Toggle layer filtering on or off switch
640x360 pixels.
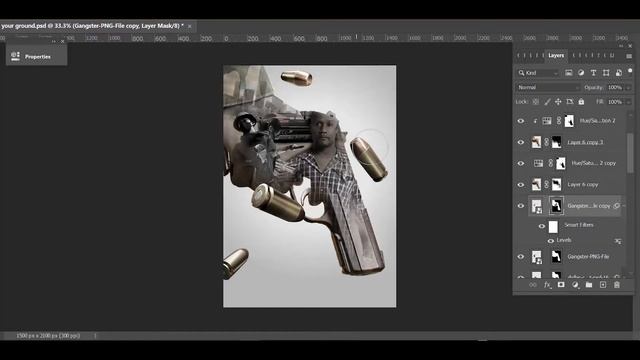pyautogui.click(x=630, y=71)
